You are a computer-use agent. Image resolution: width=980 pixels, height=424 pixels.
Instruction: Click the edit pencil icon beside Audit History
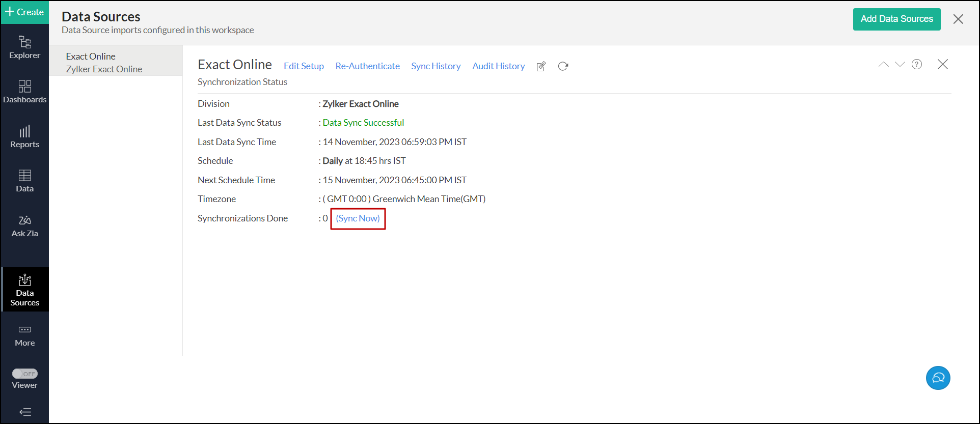pos(541,66)
